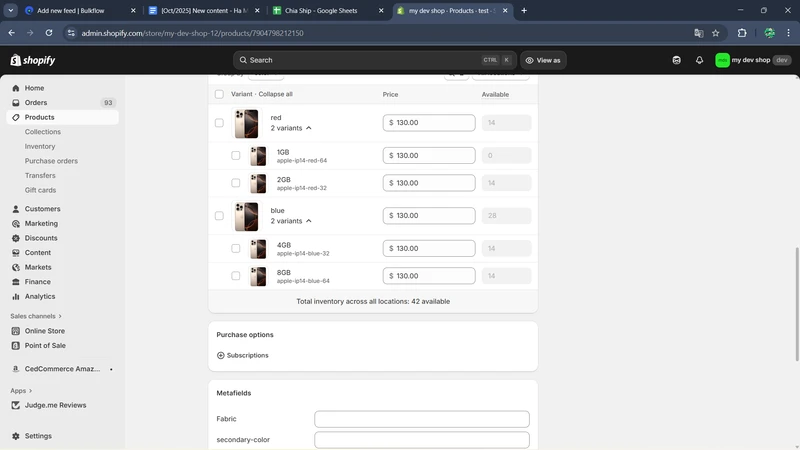Screen dimensions: 800x450
Task: Bookmark this page with star icon
Action: coord(716,33)
